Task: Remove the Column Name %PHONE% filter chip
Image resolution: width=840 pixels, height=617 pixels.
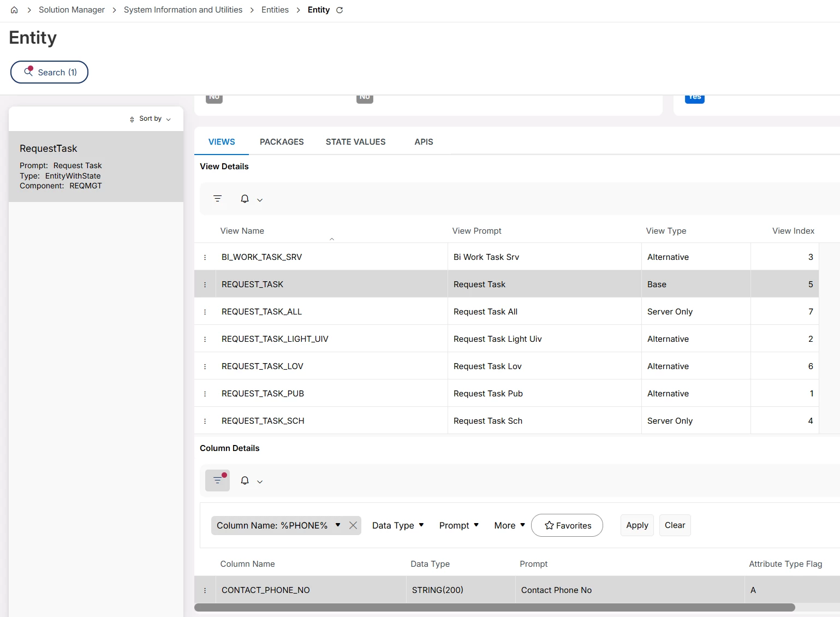Action: click(x=353, y=525)
